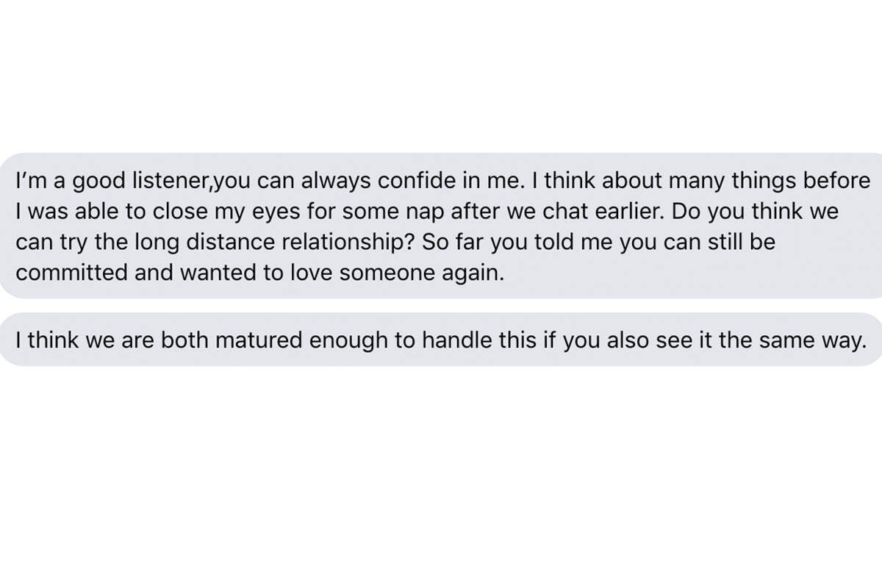Click the second gray message bubble

pos(441,340)
